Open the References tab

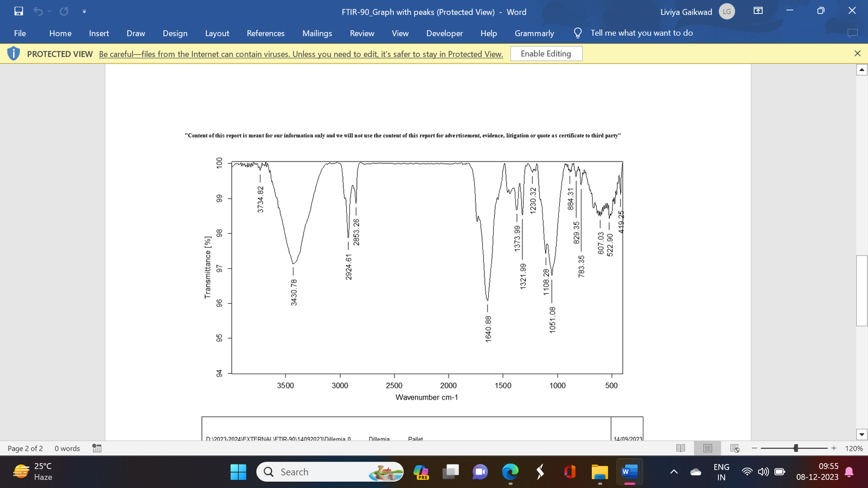(265, 33)
